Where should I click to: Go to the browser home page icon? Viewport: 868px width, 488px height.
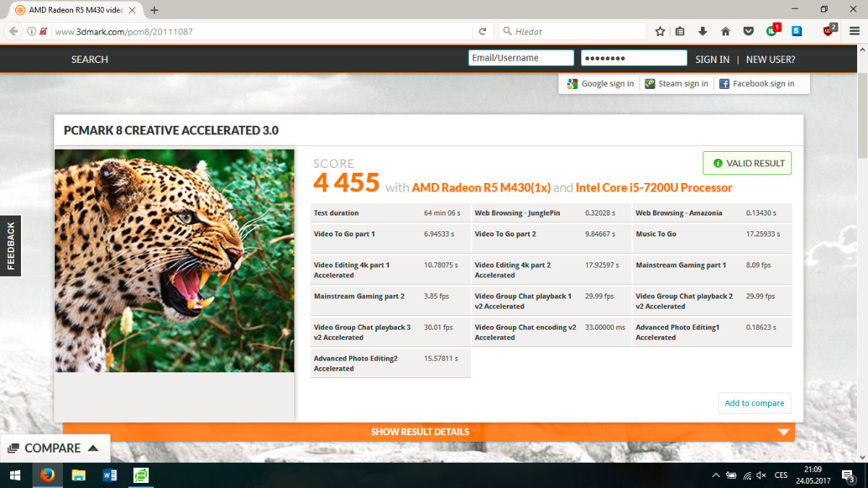726,31
